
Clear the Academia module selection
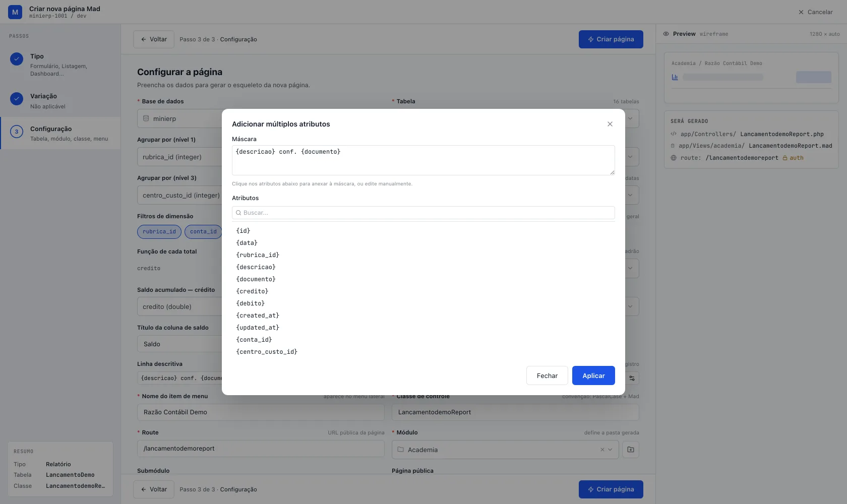coord(602,450)
